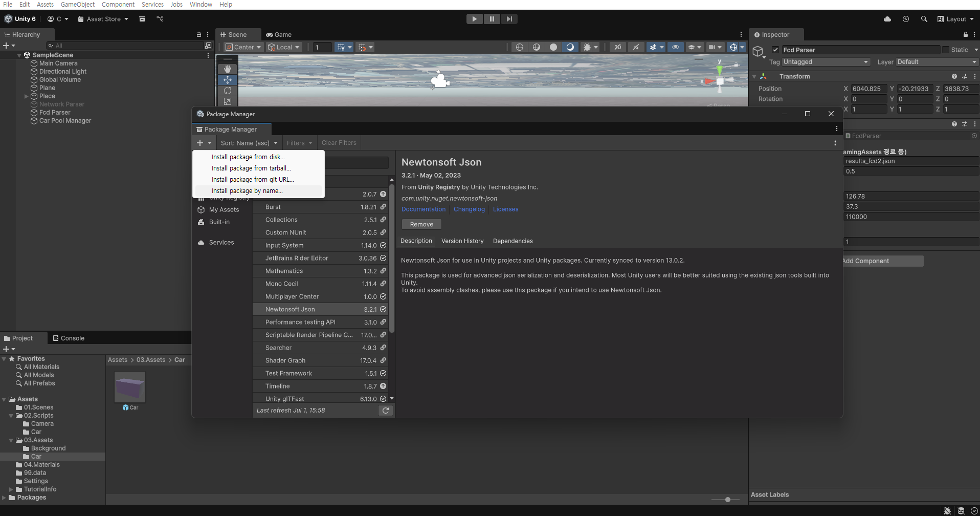This screenshot has height=516, width=980.
Task: Select the Input System package
Action: (320, 246)
